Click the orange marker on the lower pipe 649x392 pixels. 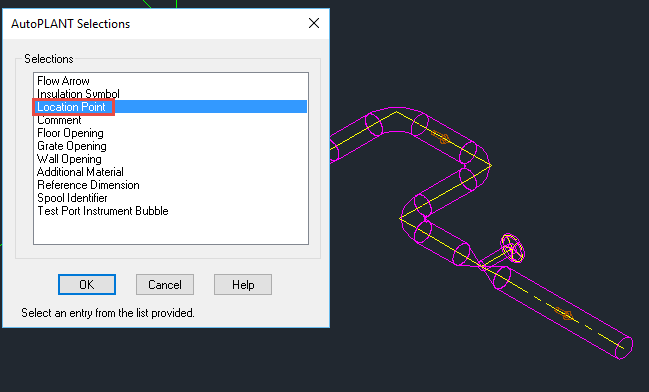tap(564, 313)
